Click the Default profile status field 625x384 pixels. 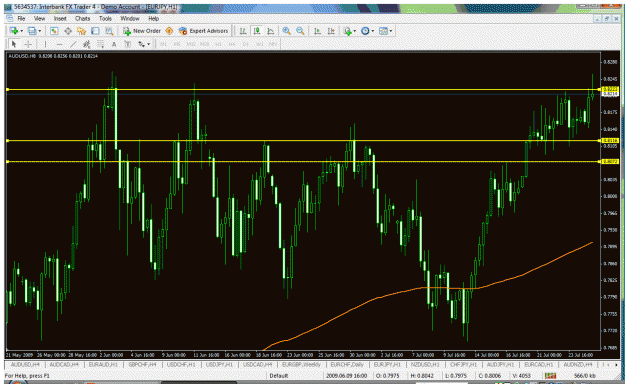click(279, 376)
